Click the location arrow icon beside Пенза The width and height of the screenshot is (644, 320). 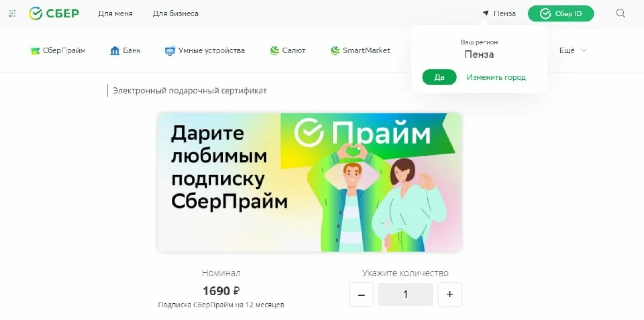(486, 13)
